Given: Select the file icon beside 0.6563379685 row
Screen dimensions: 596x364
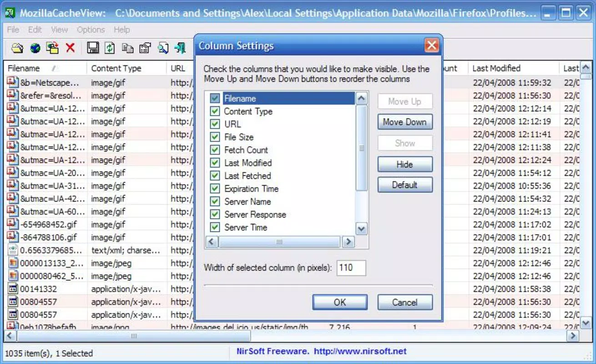Looking at the screenshot, I should pos(13,250).
